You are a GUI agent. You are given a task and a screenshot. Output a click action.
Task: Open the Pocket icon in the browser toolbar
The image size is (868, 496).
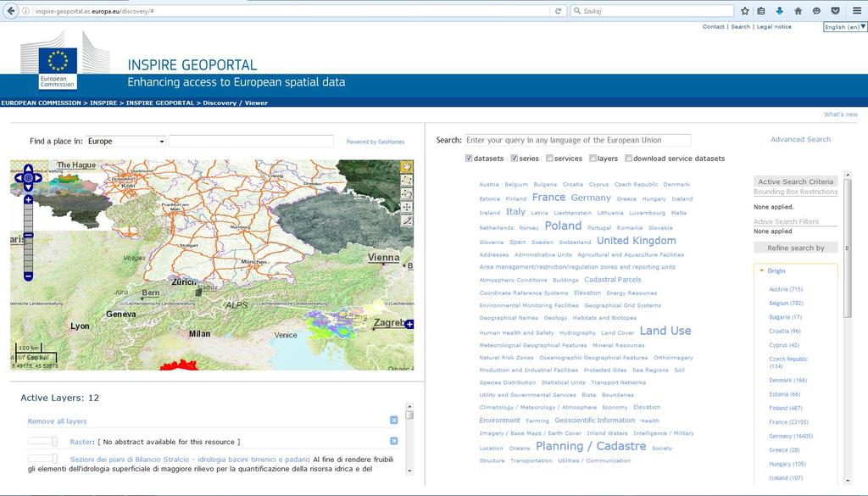point(836,10)
